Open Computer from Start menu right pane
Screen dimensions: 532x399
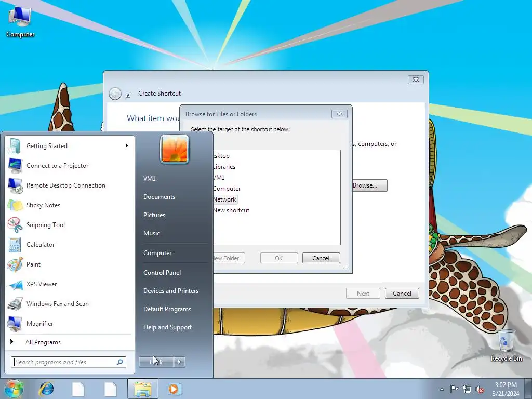click(157, 253)
